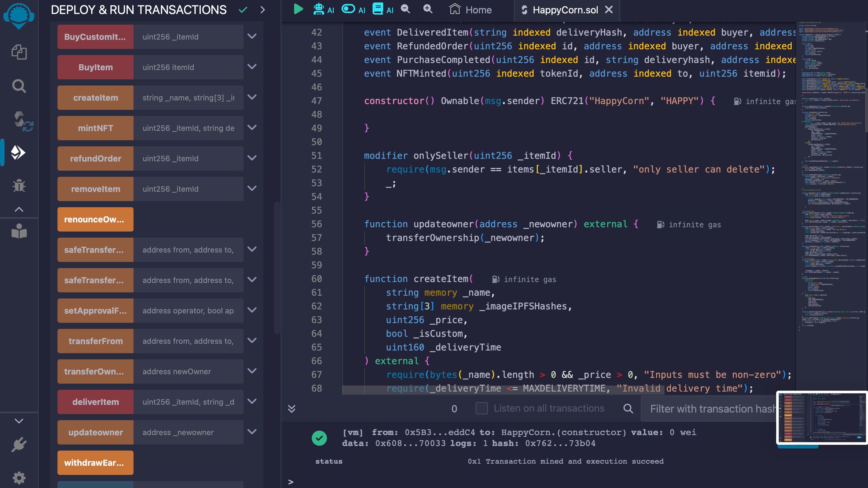Open the Deploy & run transactions sidebar icon
Image resolution: width=868 pixels, height=488 pixels.
[x=18, y=153]
